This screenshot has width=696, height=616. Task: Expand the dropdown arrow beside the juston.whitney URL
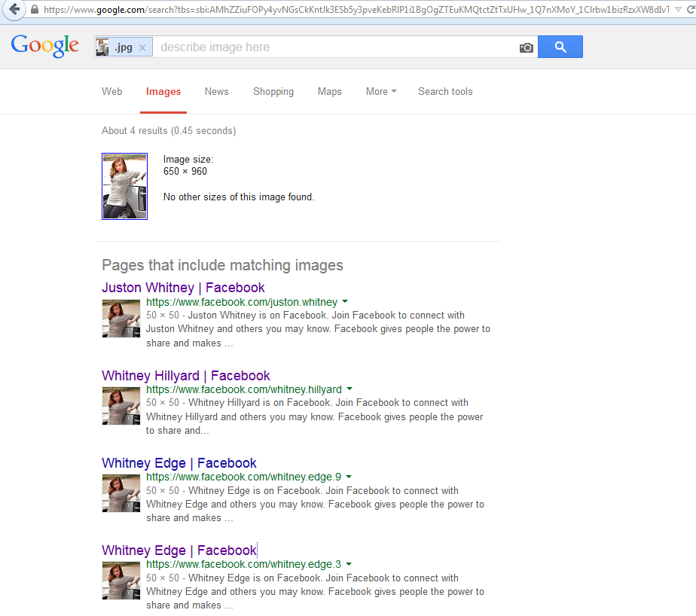click(345, 301)
